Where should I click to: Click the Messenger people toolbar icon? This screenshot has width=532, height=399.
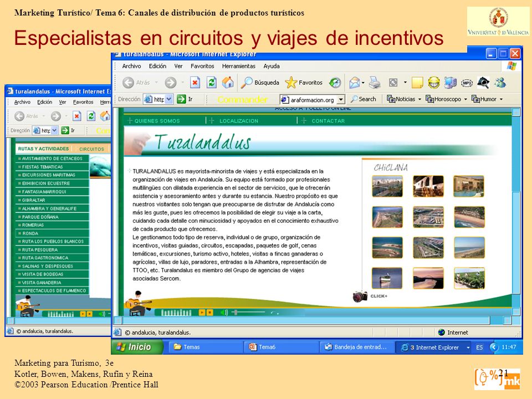coord(500,83)
